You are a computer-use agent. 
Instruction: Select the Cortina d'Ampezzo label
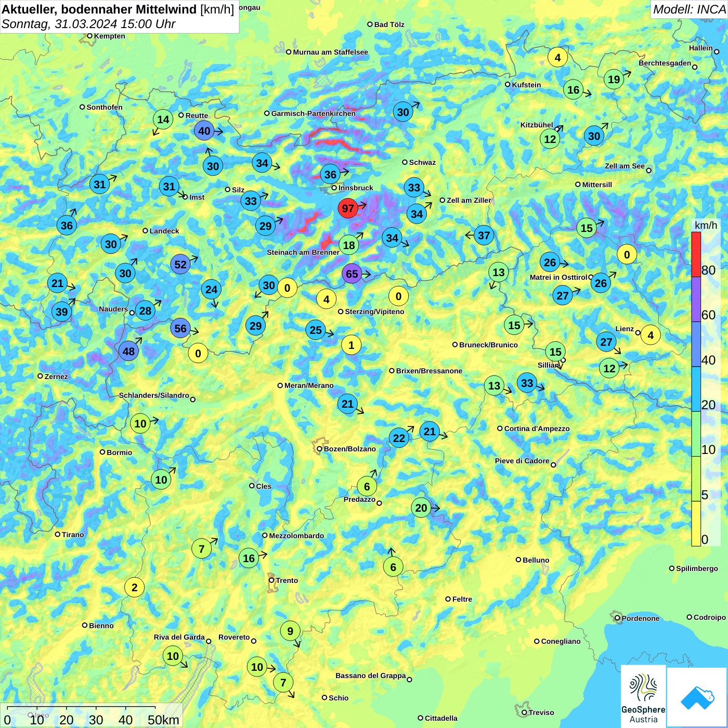[537, 428]
